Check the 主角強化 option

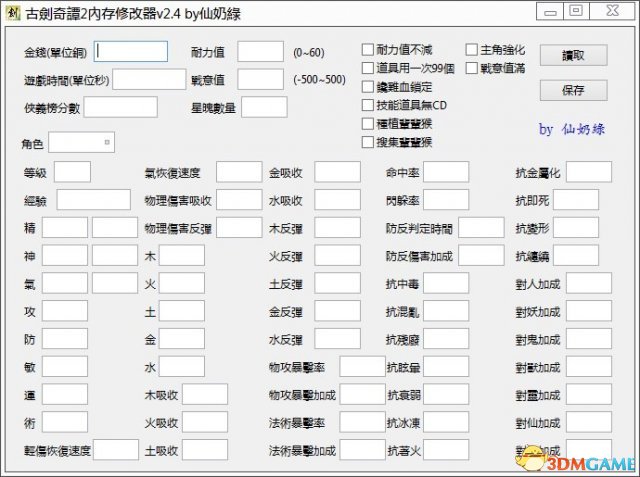tap(472, 50)
